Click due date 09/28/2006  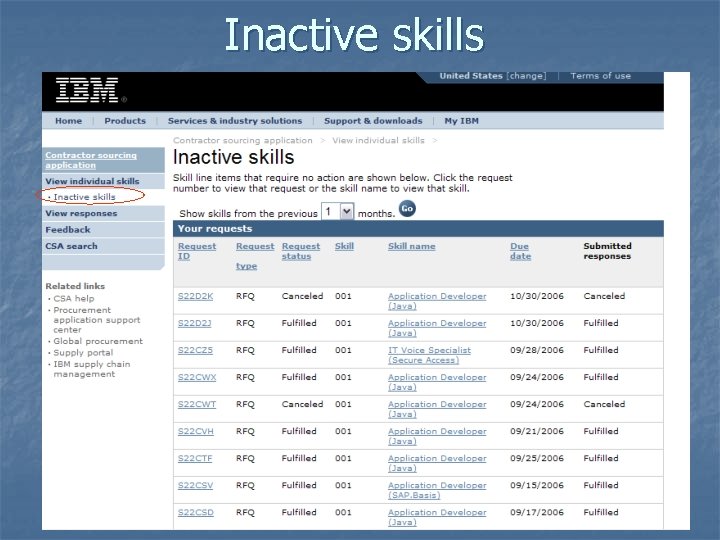pos(537,350)
